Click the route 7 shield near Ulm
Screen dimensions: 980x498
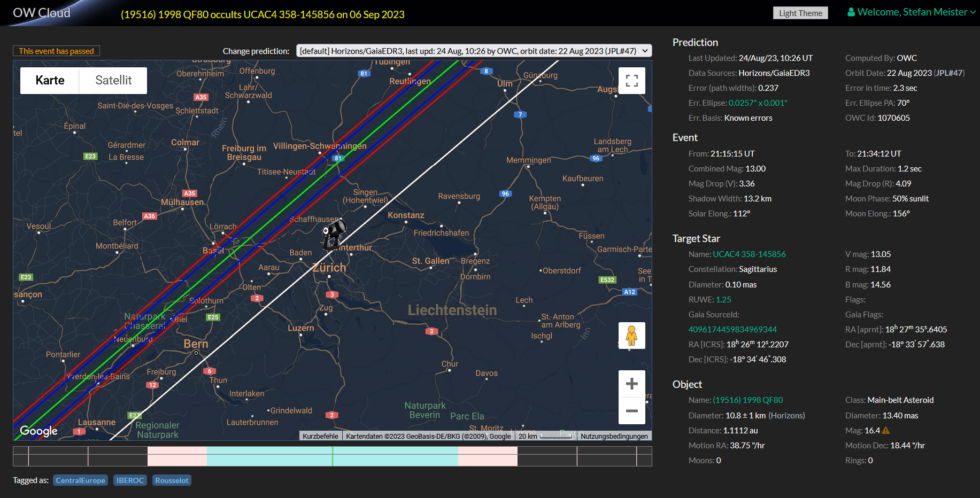520,114
